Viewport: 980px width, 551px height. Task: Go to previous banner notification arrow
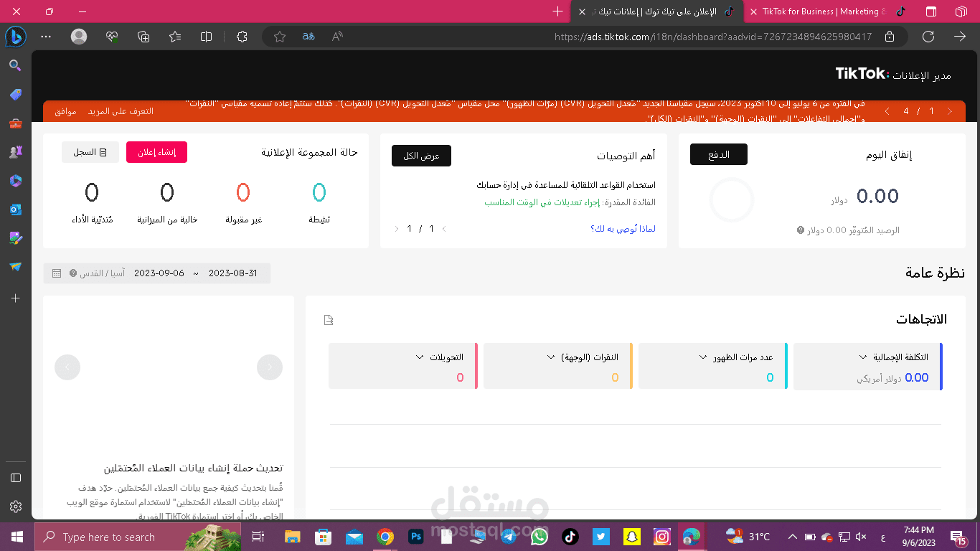point(950,111)
